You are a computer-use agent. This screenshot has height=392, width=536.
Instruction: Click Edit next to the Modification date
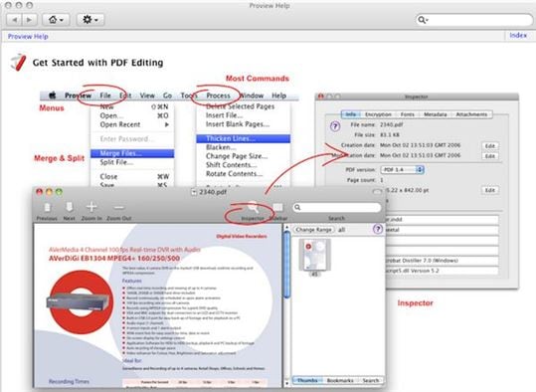(490, 156)
